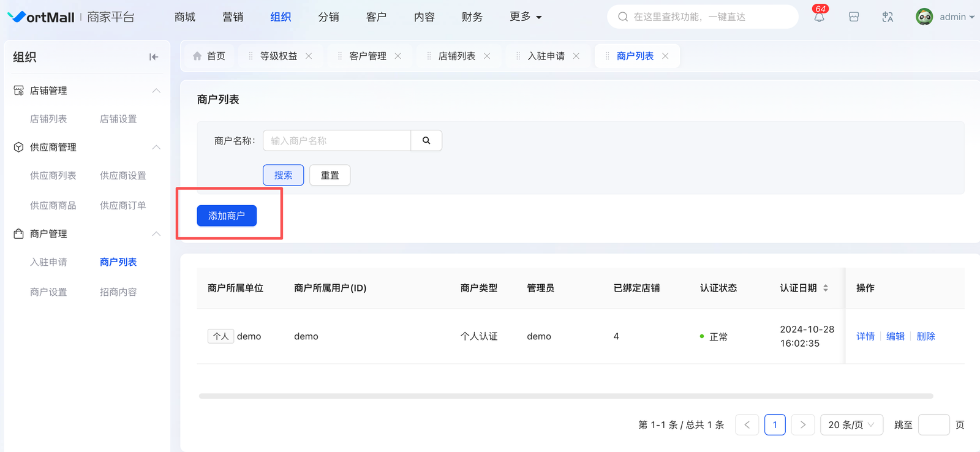Open the storefront icon in header
The width and height of the screenshot is (980, 452).
(854, 17)
